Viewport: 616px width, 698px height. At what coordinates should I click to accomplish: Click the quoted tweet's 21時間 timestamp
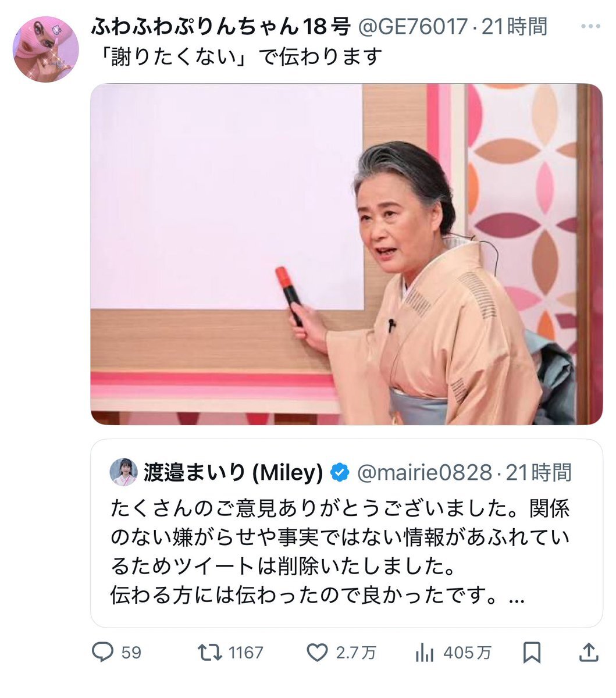(539, 473)
